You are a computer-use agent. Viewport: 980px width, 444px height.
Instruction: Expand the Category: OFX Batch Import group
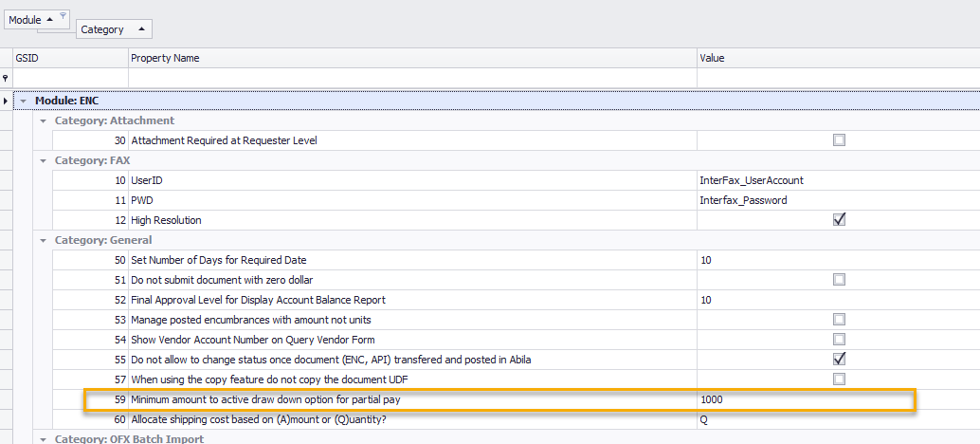43,438
